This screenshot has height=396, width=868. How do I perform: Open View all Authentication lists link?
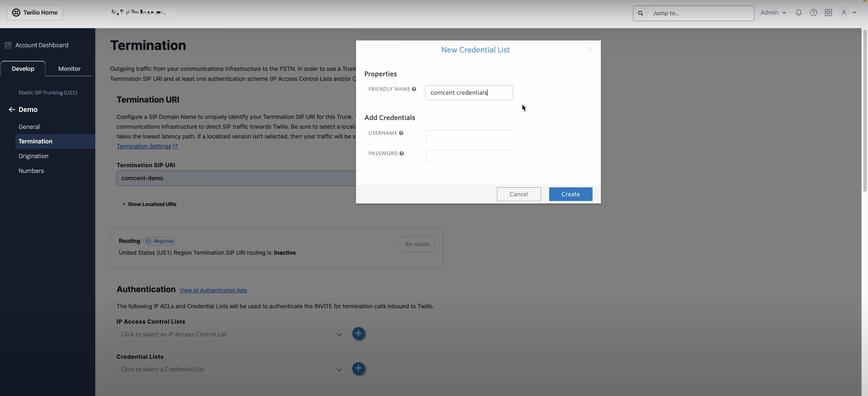coord(213,290)
